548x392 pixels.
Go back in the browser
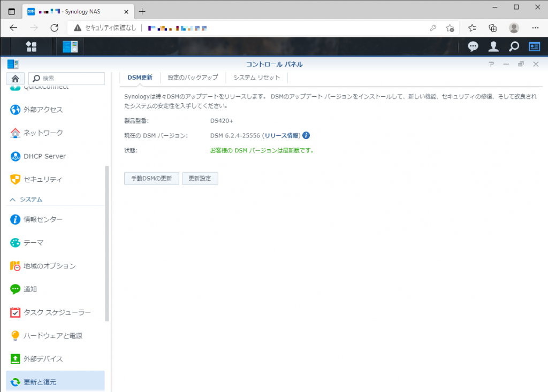13,28
